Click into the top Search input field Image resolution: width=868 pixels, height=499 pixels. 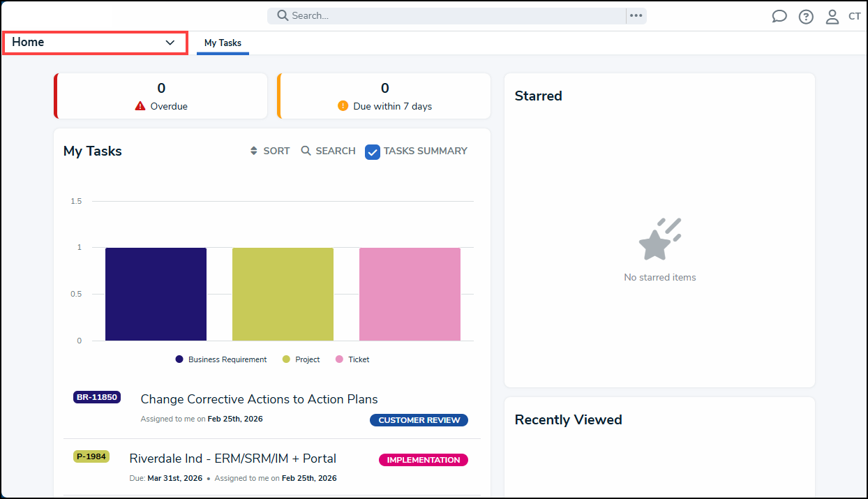pyautogui.click(x=454, y=15)
